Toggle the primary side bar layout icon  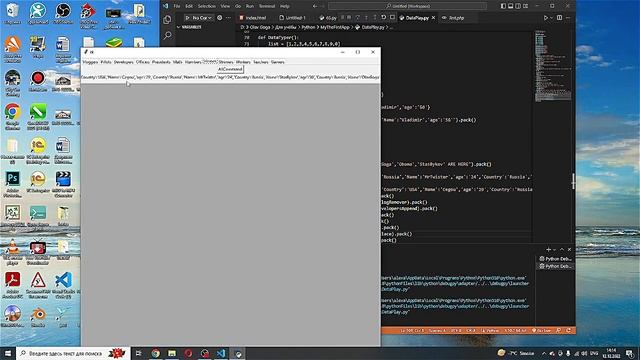click(503, 6)
